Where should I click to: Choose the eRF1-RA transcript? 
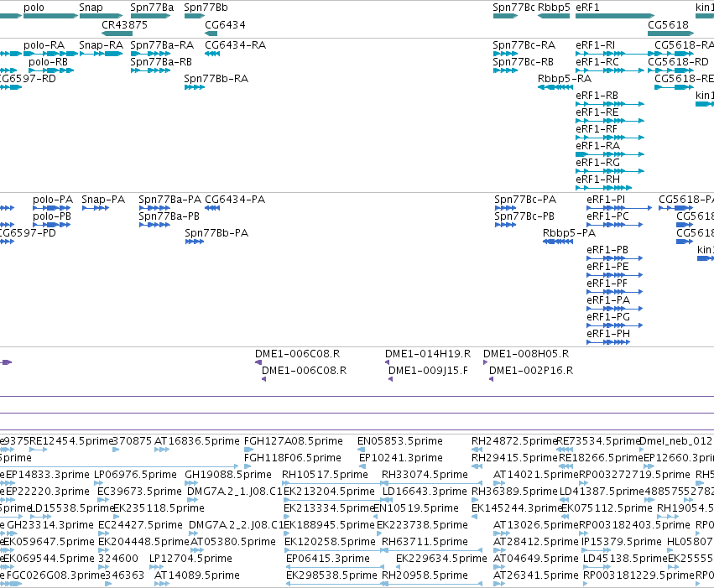[610, 154]
